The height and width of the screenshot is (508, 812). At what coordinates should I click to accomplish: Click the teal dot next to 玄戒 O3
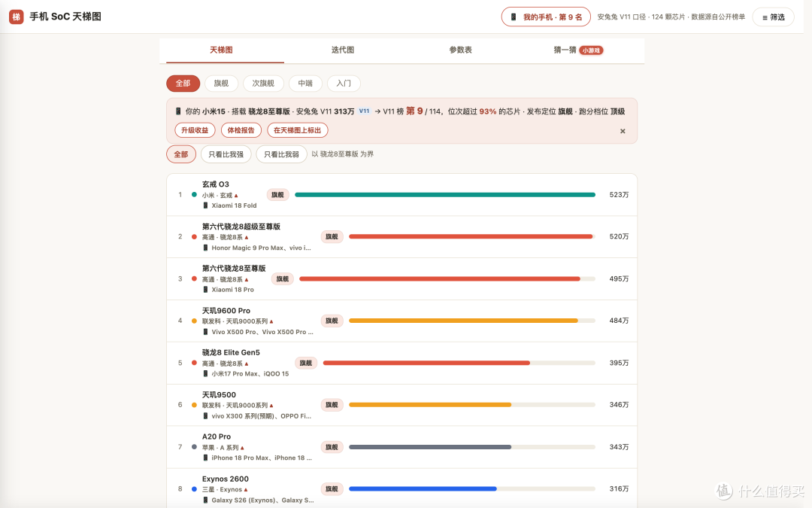click(194, 195)
